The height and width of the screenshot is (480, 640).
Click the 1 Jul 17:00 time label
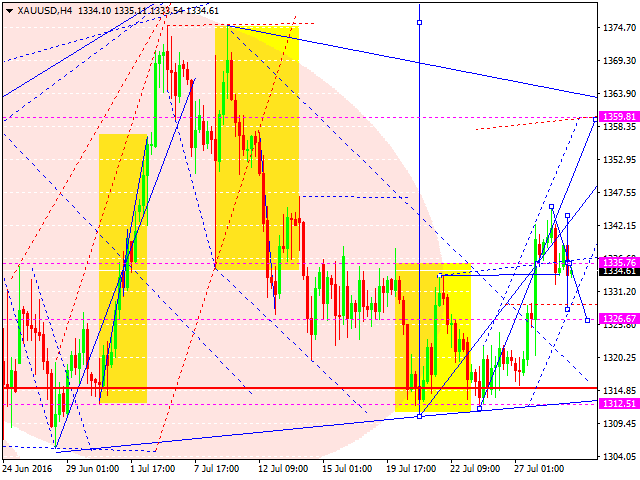[153, 468]
